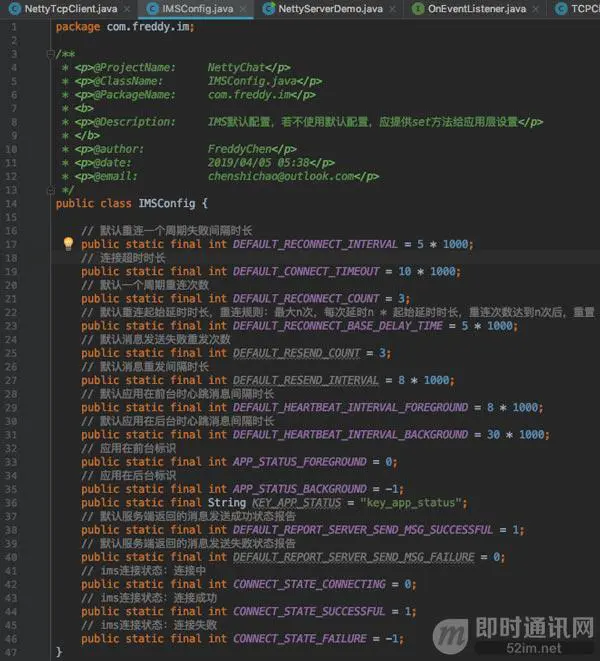
Task: Click line number 47 in the gutter
Action: [11, 652]
